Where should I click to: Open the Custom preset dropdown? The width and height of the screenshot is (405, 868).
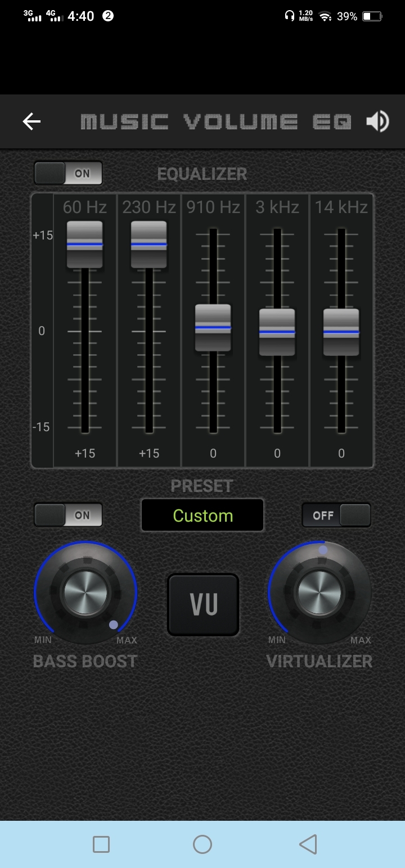pyautogui.click(x=202, y=515)
